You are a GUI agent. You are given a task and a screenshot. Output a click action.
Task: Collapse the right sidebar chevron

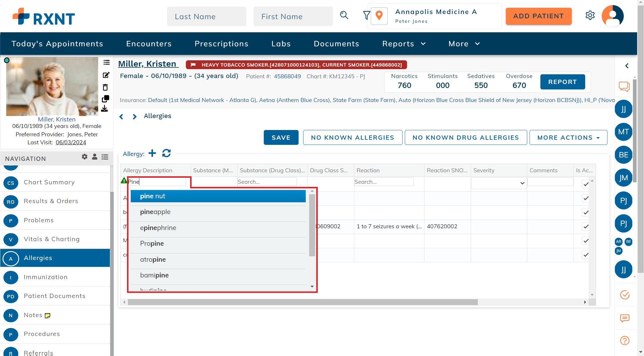coord(627,66)
